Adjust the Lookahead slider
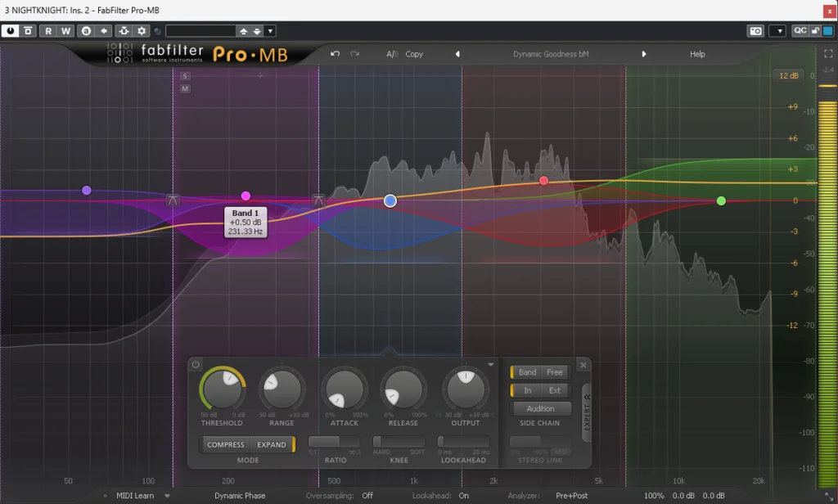This screenshot has height=504, width=838. pyautogui.click(x=463, y=442)
